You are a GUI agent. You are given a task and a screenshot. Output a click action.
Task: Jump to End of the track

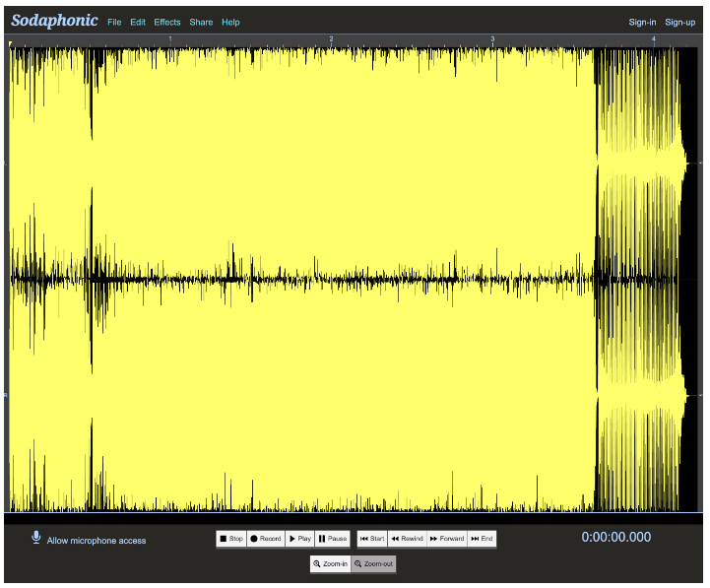point(482,539)
